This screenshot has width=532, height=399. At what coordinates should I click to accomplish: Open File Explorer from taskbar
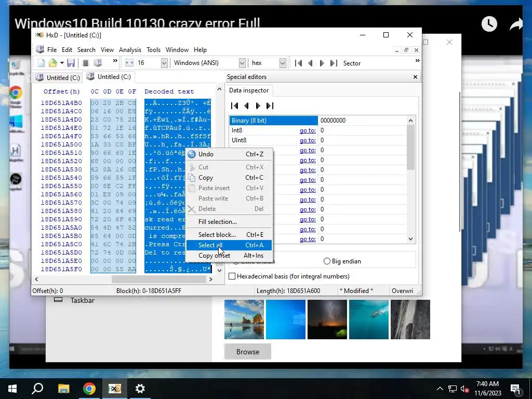(63, 389)
